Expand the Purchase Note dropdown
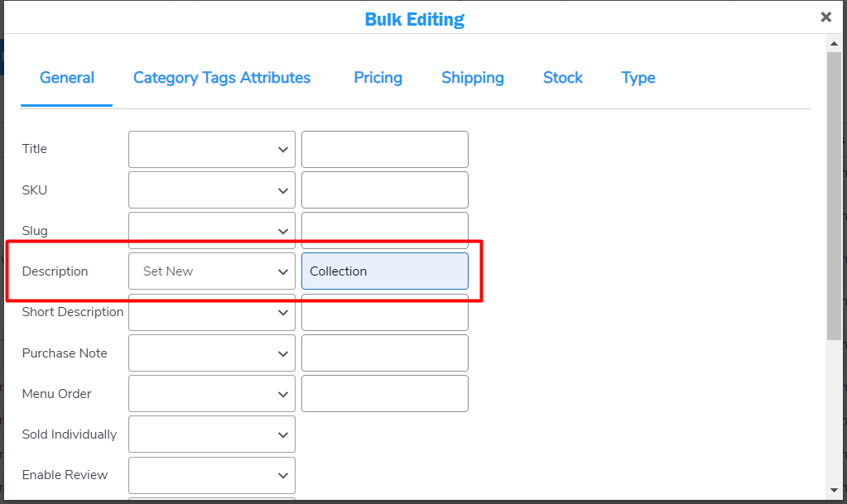 [211, 353]
